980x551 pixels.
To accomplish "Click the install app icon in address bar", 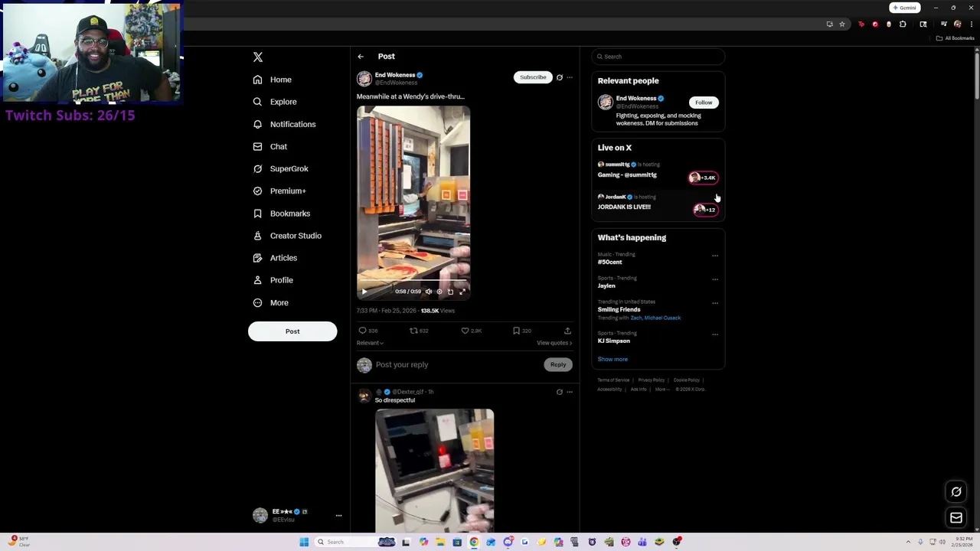I will [830, 24].
